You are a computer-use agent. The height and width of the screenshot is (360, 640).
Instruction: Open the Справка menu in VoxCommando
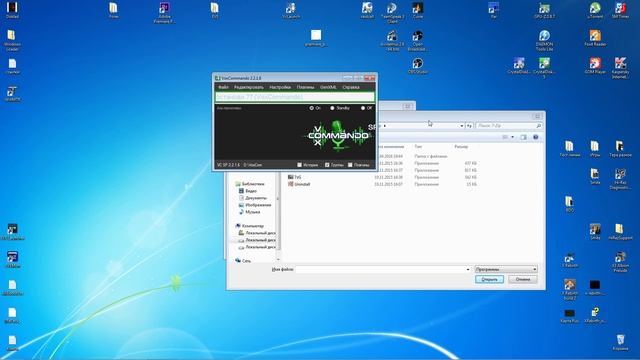(351, 87)
